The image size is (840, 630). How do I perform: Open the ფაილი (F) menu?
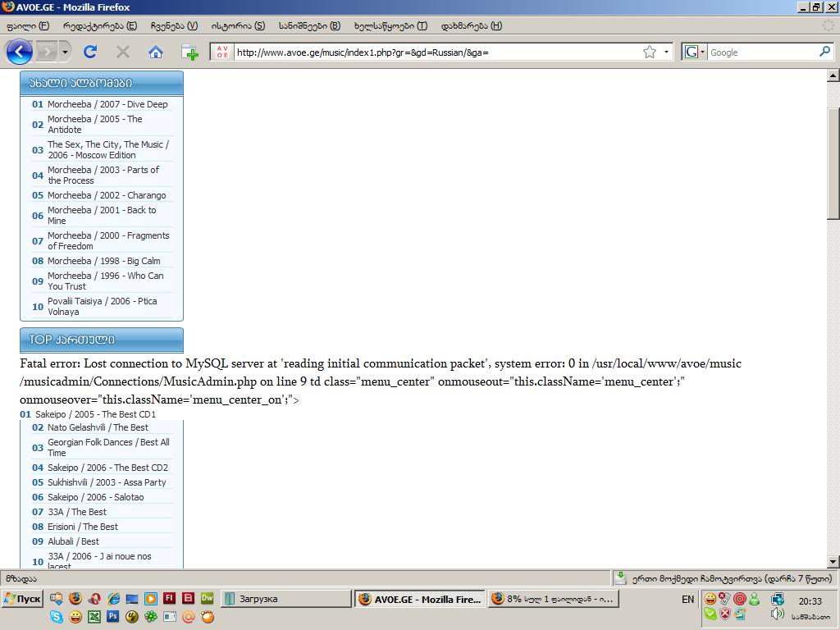click(28, 25)
